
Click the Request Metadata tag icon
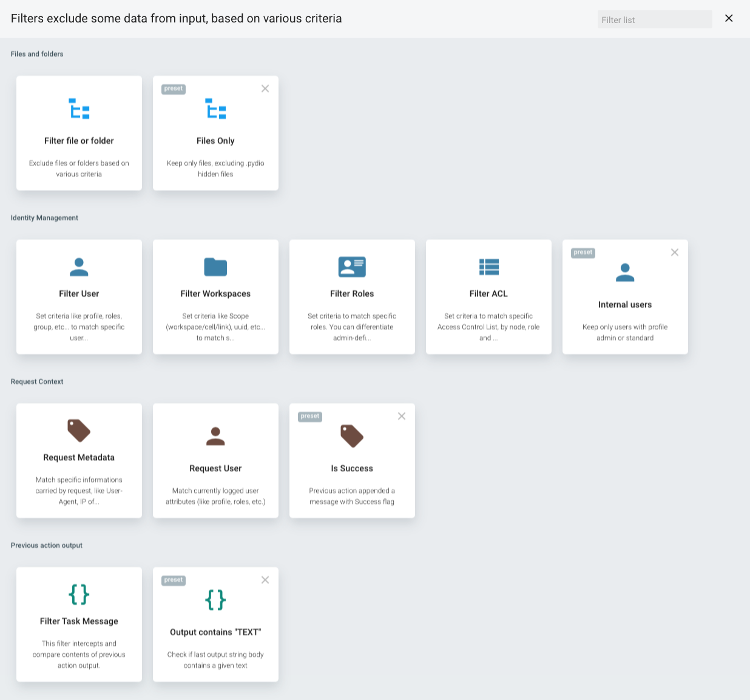(x=79, y=431)
